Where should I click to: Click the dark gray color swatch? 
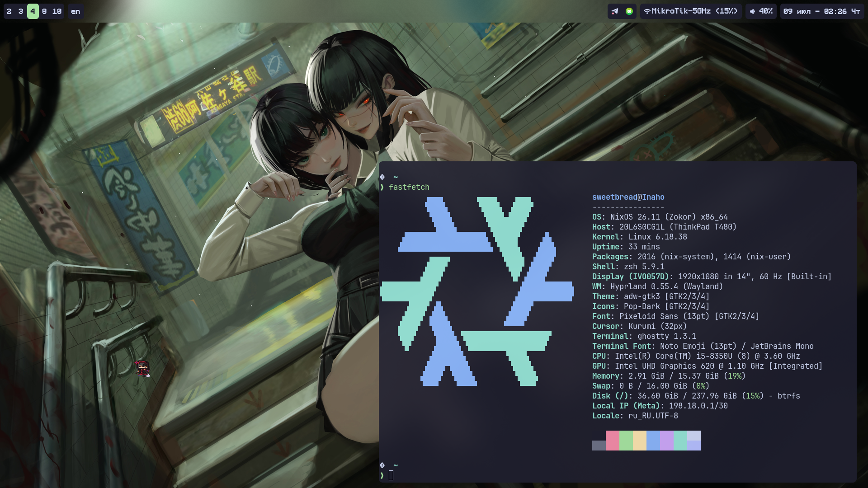(x=599, y=446)
